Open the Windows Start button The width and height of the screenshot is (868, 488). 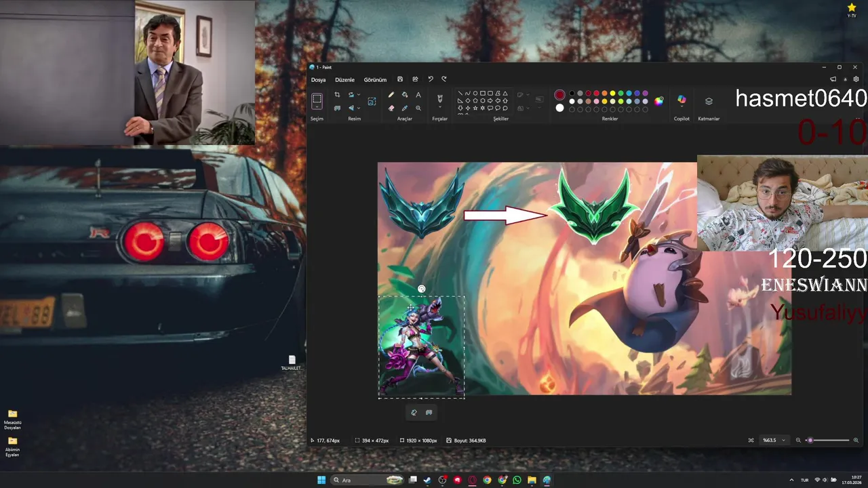(x=321, y=480)
